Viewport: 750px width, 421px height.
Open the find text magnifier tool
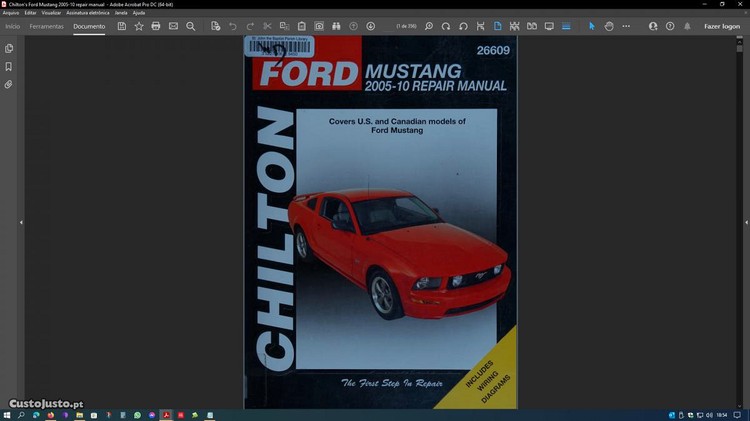(191, 26)
